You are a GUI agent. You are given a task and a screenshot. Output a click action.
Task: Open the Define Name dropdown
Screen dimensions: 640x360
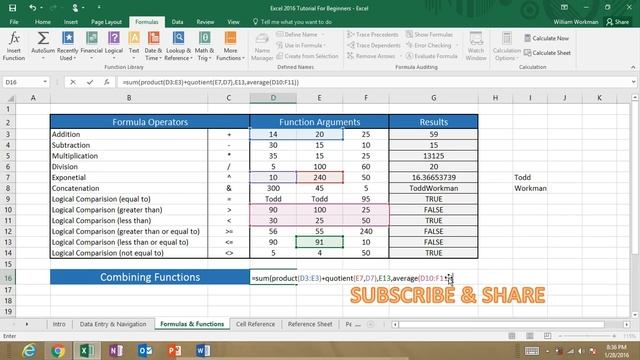coord(323,35)
